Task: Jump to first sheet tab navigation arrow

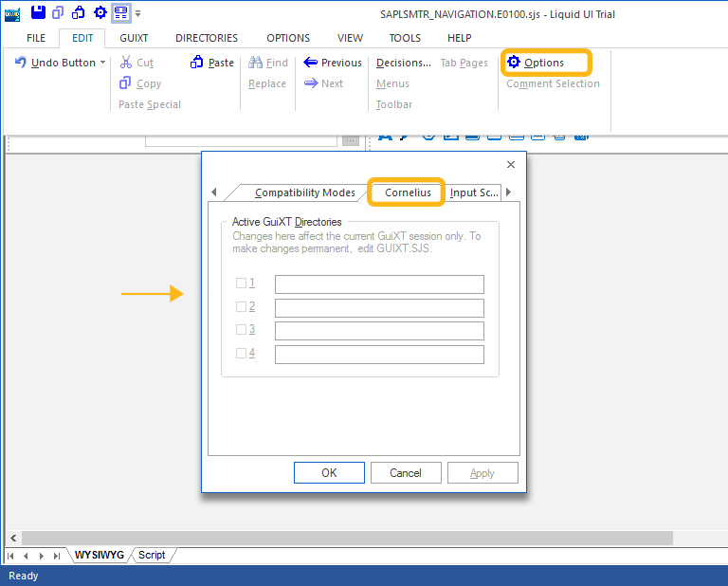Action: tap(11, 556)
